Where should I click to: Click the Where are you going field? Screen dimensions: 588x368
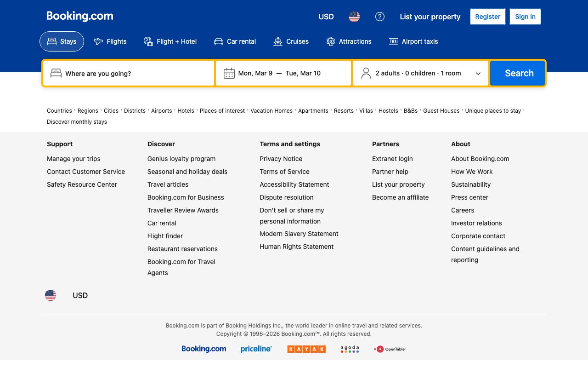pos(129,73)
